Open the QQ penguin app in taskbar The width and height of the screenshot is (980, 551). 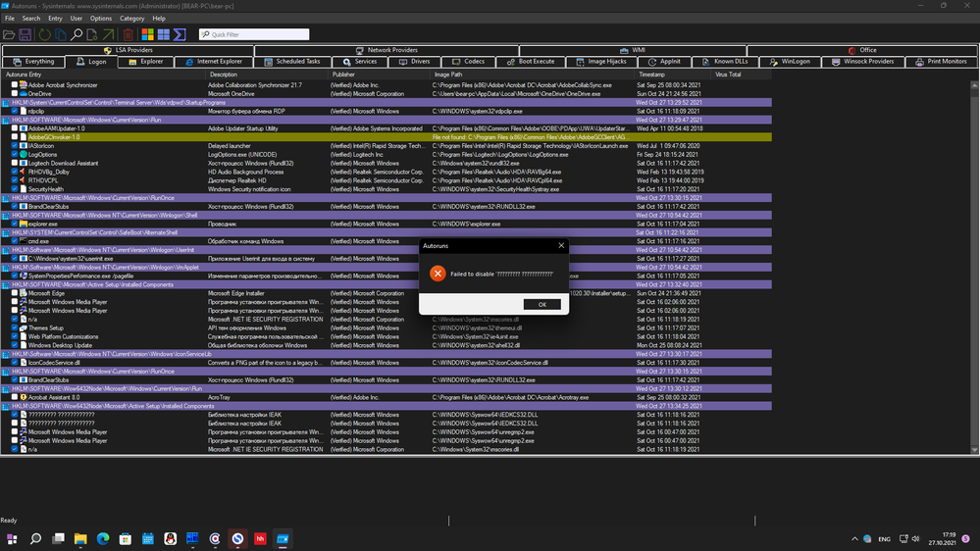(170, 538)
